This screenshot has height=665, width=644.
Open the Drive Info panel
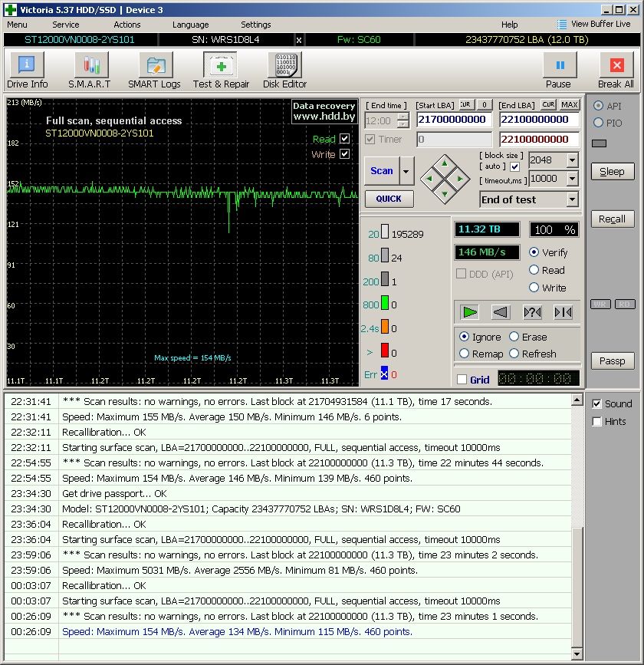(27, 71)
